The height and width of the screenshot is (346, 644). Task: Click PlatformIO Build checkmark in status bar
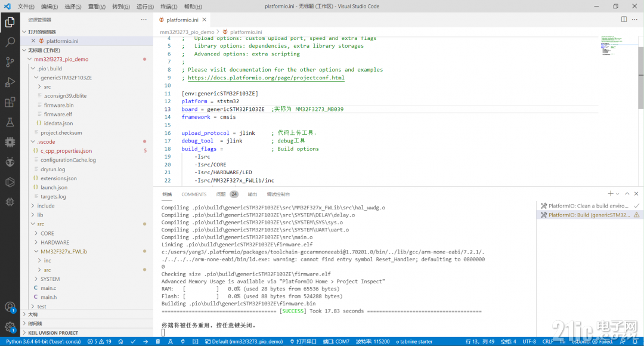(x=133, y=341)
